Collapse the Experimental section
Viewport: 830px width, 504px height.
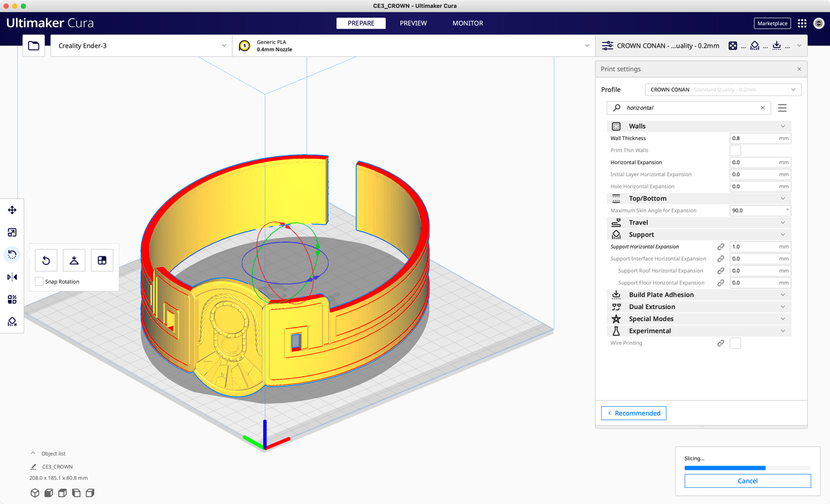coord(699,331)
